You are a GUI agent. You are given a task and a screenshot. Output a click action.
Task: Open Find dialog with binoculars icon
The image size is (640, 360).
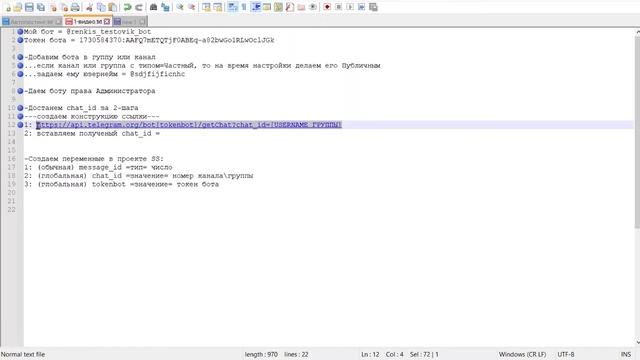pyautogui.click(x=153, y=7)
